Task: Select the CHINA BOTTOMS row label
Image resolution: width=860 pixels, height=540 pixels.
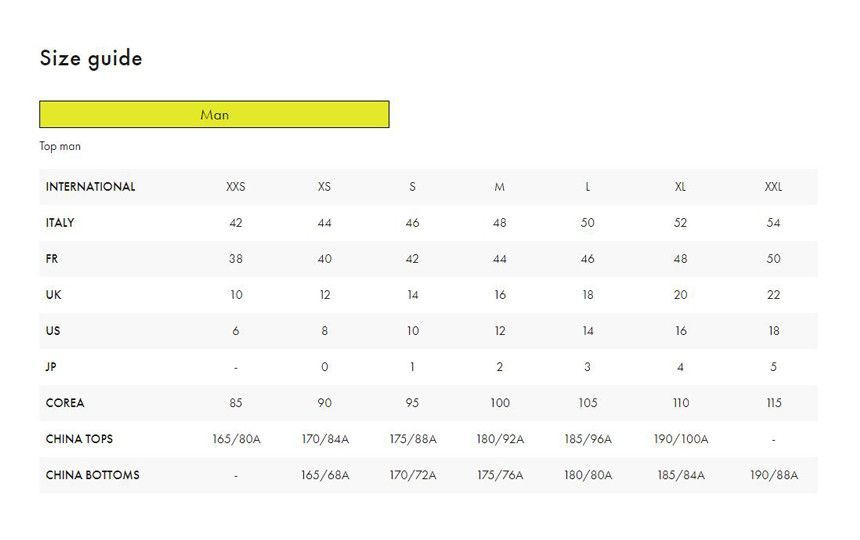Action: (x=92, y=475)
